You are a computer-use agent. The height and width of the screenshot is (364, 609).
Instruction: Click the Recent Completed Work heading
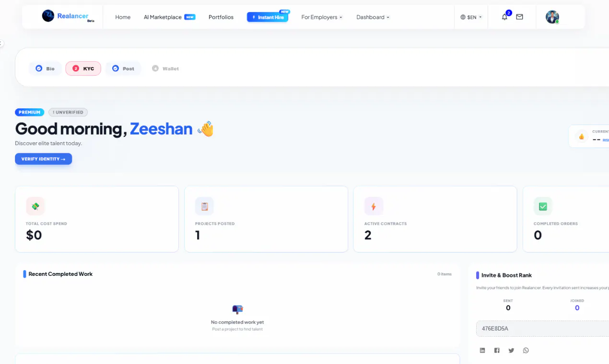tap(60, 274)
